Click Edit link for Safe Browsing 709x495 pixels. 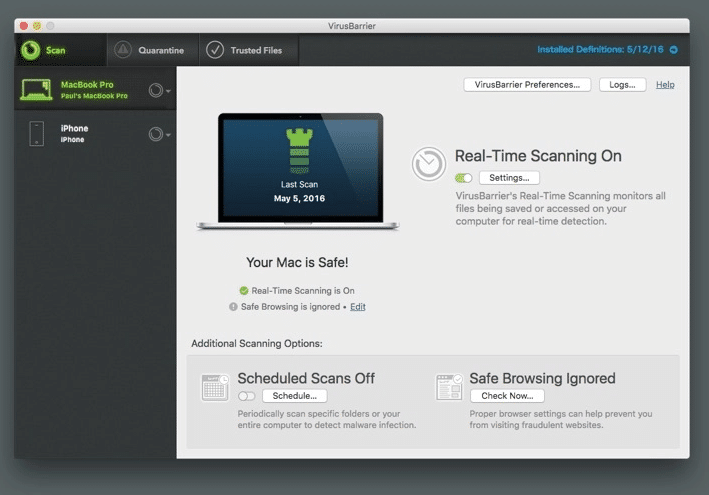[x=358, y=306]
